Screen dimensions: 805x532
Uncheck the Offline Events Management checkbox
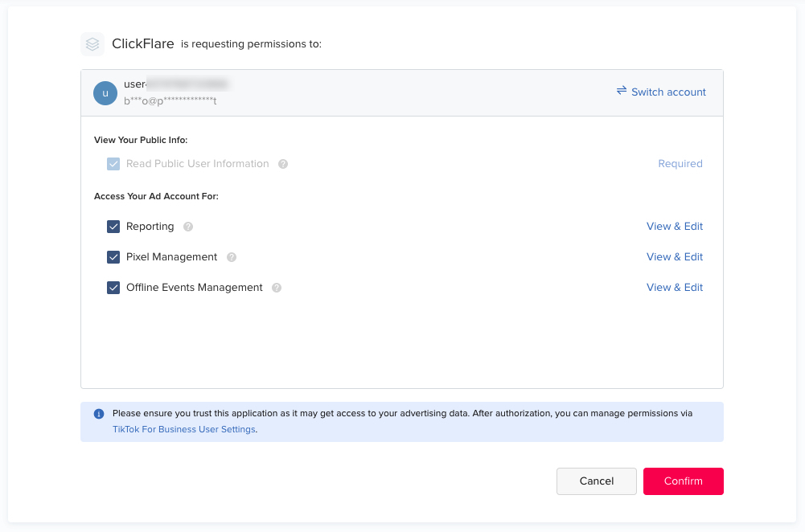[113, 288]
